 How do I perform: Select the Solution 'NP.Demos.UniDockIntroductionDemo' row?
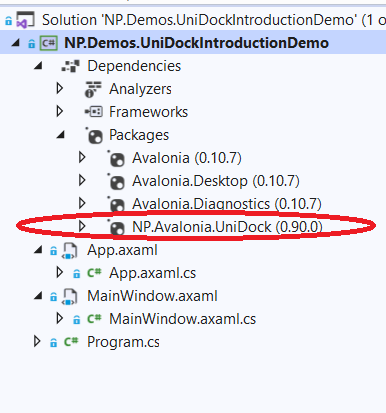click(193, 20)
